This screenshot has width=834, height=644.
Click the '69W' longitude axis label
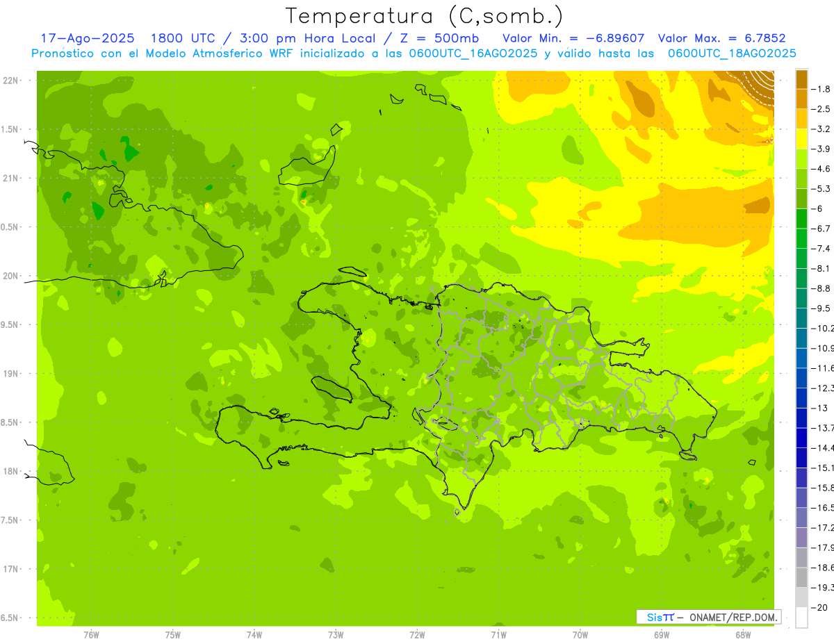pos(662,635)
